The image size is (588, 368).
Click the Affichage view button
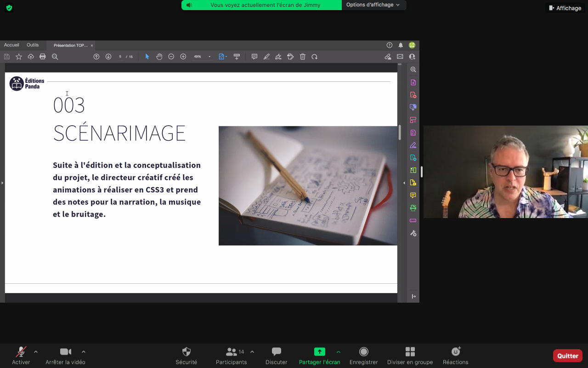(x=565, y=8)
